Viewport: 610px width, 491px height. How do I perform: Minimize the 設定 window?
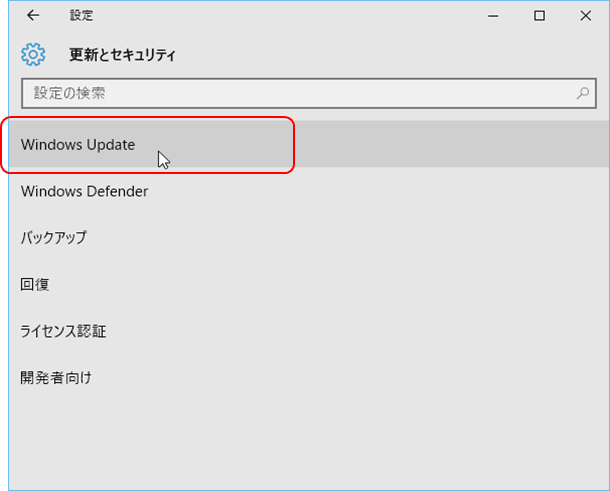pos(493,16)
